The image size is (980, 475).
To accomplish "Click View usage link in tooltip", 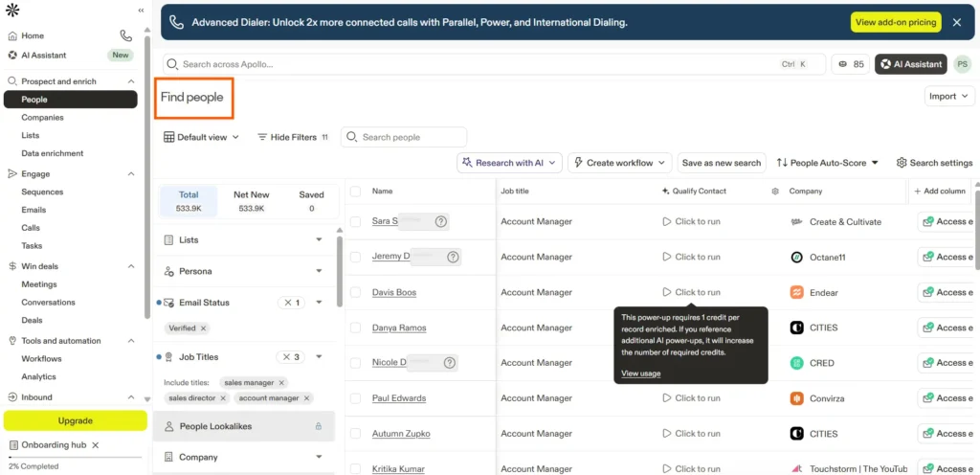I will point(640,373).
